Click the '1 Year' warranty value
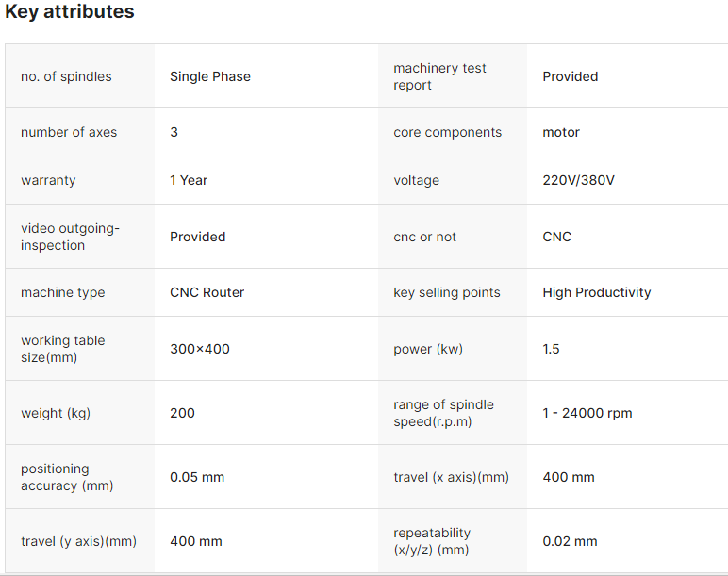This screenshot has height=576, width=728. pos(189,180)
